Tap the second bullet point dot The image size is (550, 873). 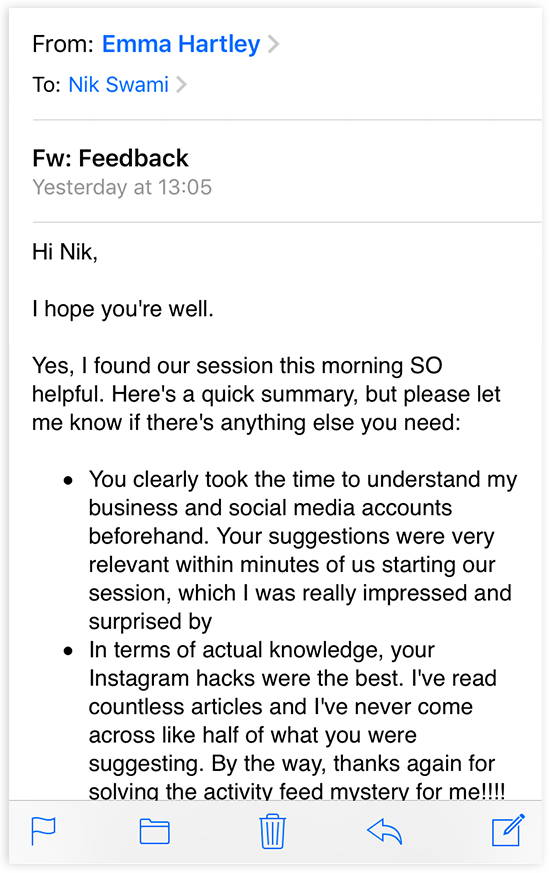[68, 650]
